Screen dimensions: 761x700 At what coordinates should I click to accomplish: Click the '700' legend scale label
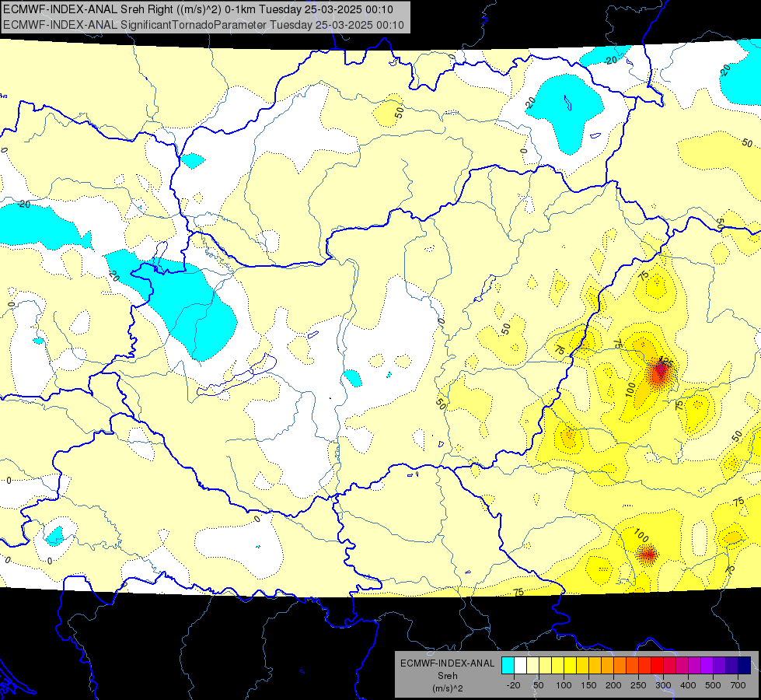tap(738, 685)
